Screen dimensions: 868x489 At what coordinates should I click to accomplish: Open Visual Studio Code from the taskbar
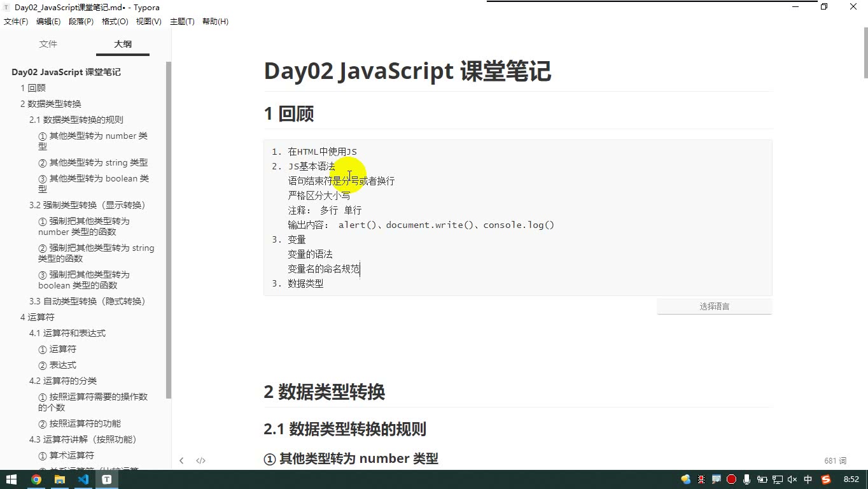coord(83,479)
